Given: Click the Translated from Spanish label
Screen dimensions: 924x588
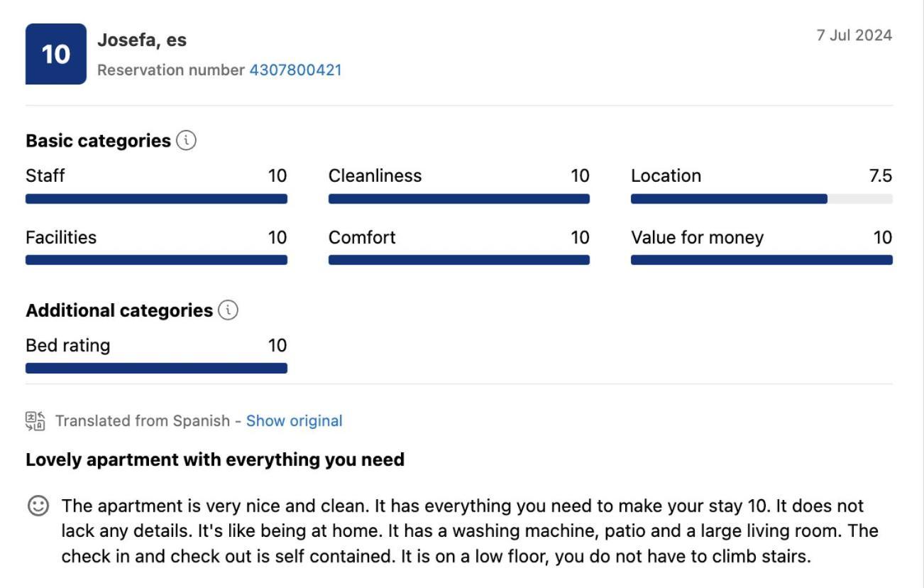Looking at the screenshot, I should (x=143, y=421).
